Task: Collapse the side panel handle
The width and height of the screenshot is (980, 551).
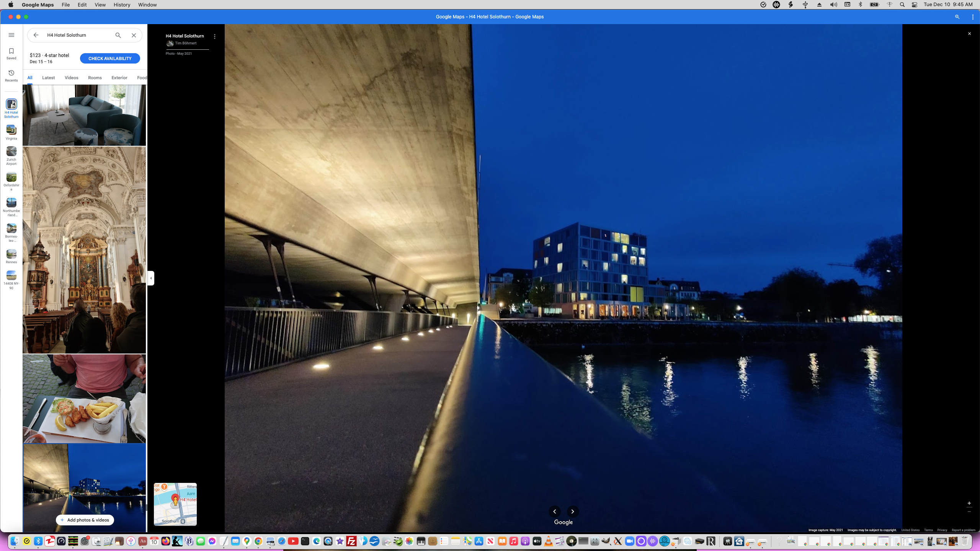Action: click(151, 278)
